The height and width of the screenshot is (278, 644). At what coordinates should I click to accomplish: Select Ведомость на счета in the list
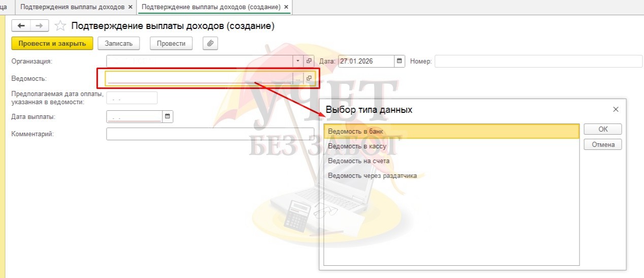click(x=451, y=161)
